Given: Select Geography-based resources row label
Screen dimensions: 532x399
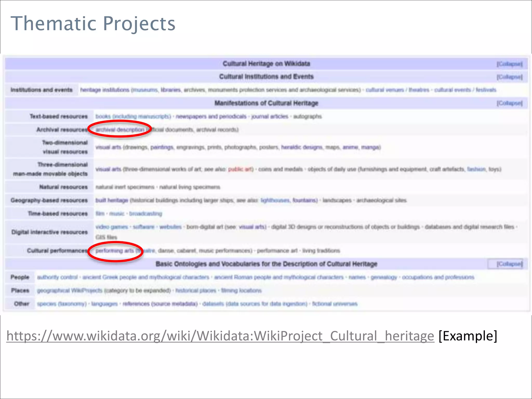Looking at the screenshot, I should 49,200.
